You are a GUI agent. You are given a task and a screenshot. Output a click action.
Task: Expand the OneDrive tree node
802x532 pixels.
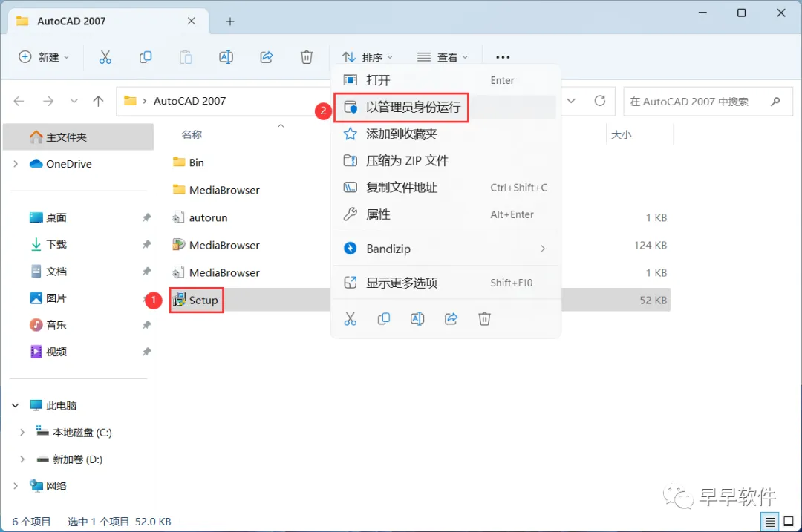[x=16, y=164]
